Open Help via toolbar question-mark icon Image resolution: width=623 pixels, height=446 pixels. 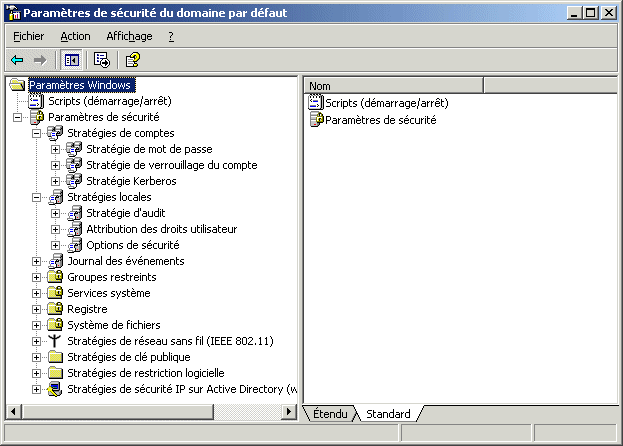[132, 60]
